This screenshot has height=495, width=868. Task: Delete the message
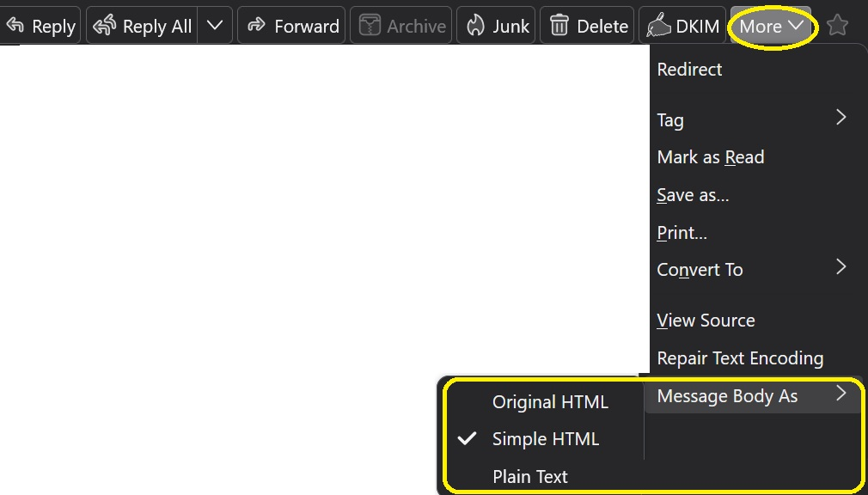[x=587, y=26]
